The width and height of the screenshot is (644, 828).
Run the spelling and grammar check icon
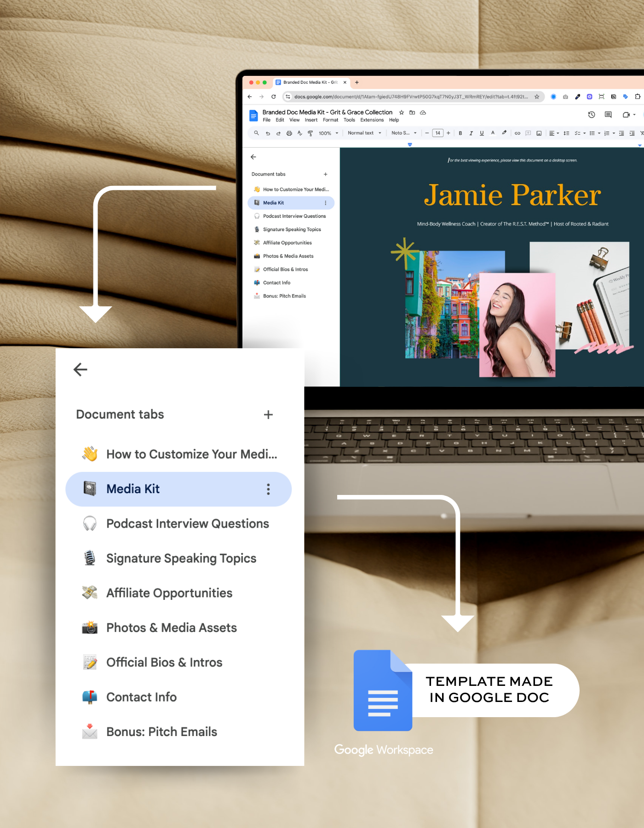tap(299, 133)
